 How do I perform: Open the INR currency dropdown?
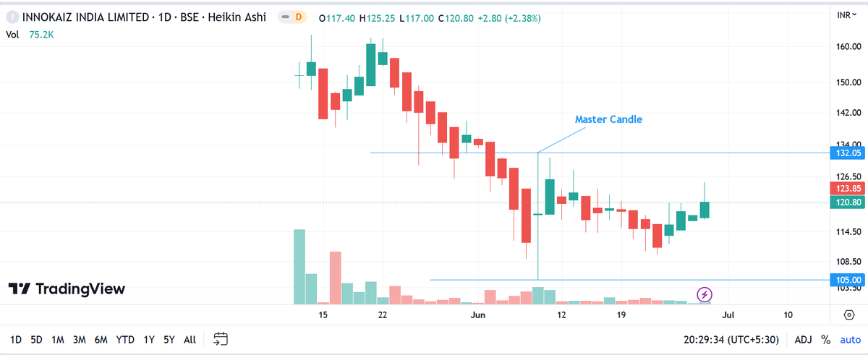point(846,15)
